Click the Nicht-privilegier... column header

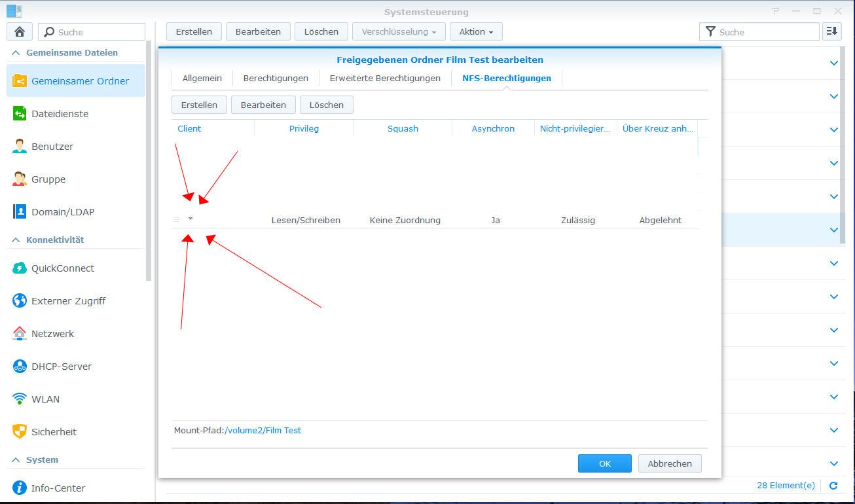click(575, 128)
